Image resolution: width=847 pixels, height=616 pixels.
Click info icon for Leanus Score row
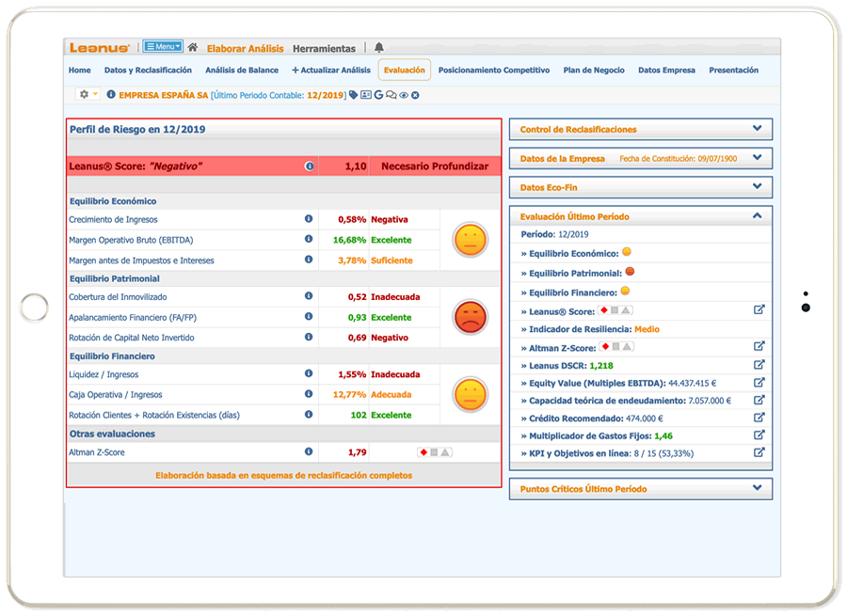[x=310, y=166]
